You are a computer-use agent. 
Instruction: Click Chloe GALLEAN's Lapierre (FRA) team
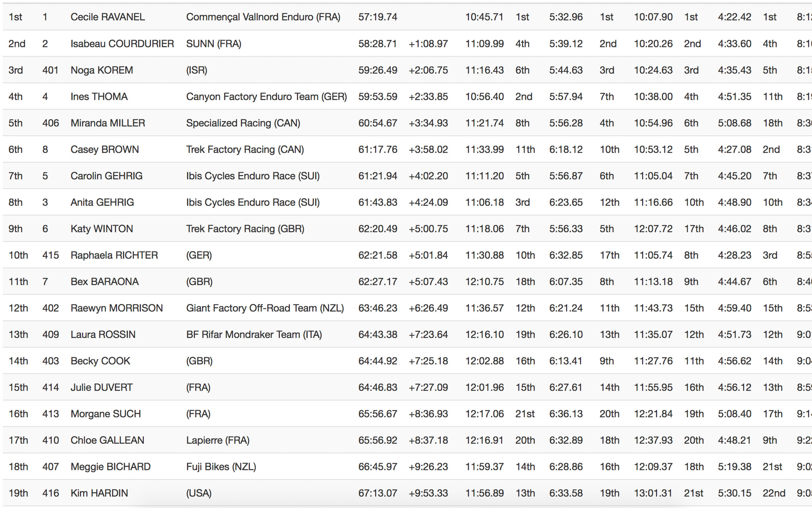(x=218, y=440)
